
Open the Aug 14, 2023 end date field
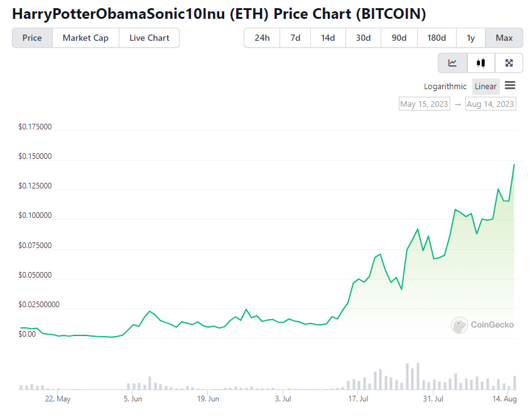(491, 104)
